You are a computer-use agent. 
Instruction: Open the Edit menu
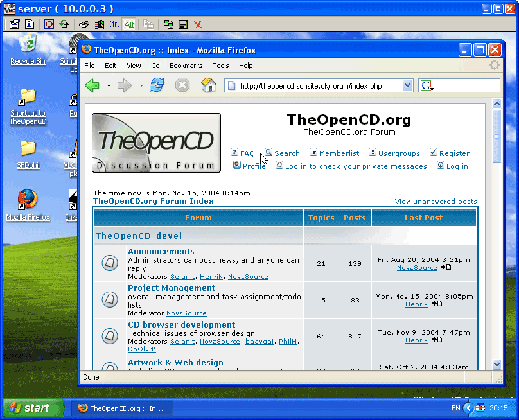[x=110, y=66]
